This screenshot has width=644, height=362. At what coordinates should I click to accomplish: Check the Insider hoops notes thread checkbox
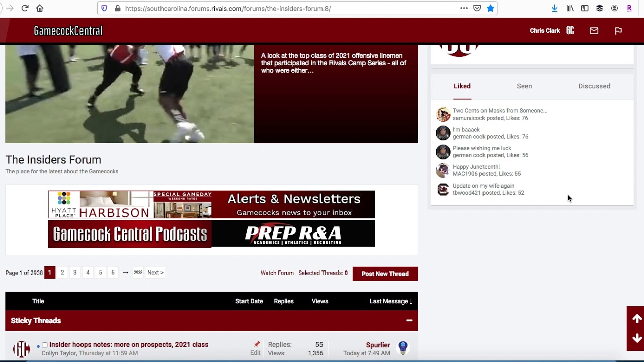click(45, 345)
